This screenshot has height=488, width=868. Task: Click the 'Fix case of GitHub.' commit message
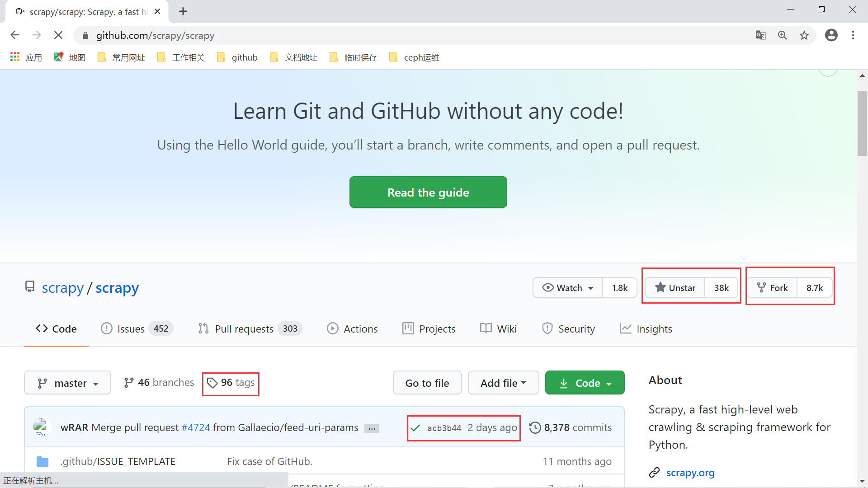click(269, 461)
